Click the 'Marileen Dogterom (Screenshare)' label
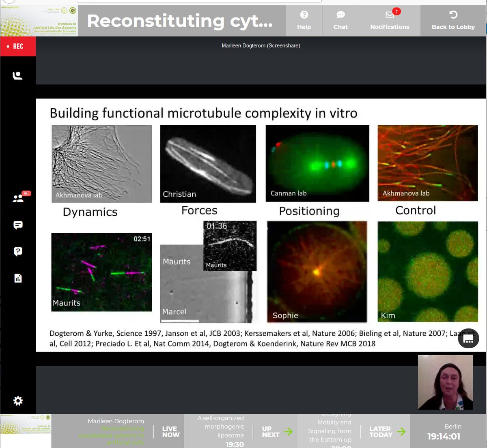 point(261,46)
